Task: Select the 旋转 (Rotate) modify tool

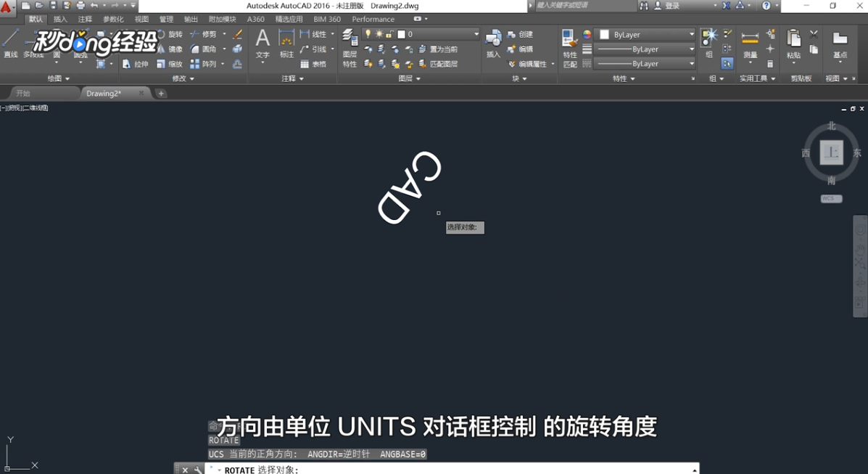Action: click(175, 36)
